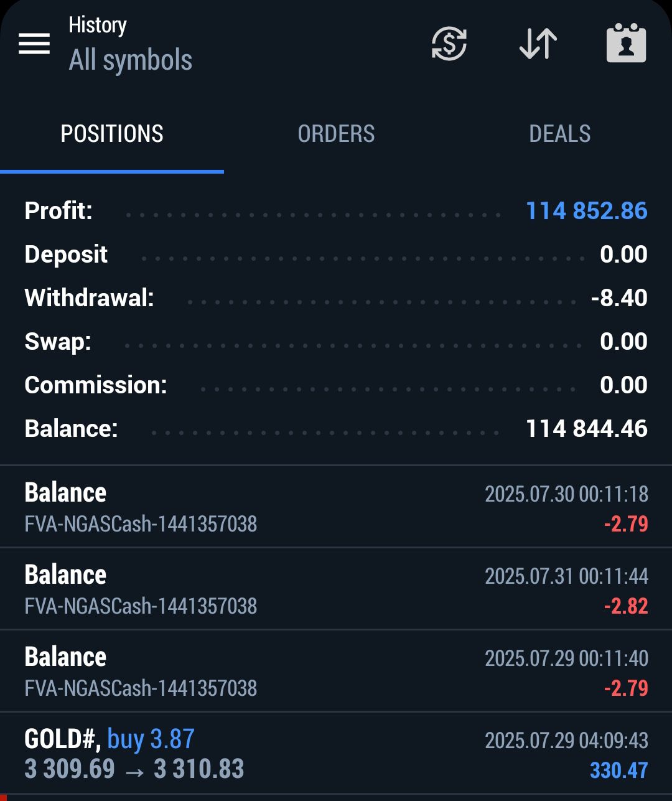Tap the Commission summary row
The width and height of the screenshot is (672, 801).
click(x=336, y=385)
